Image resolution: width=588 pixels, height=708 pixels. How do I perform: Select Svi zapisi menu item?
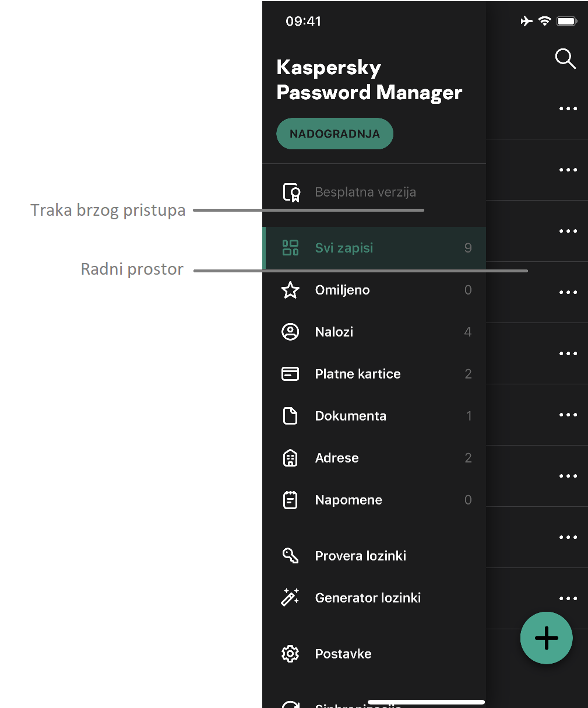pyautogui.click(x=344, y=248)
